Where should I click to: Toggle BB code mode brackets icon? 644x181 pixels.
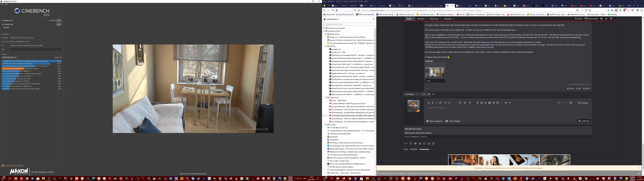tap(559, 103)
